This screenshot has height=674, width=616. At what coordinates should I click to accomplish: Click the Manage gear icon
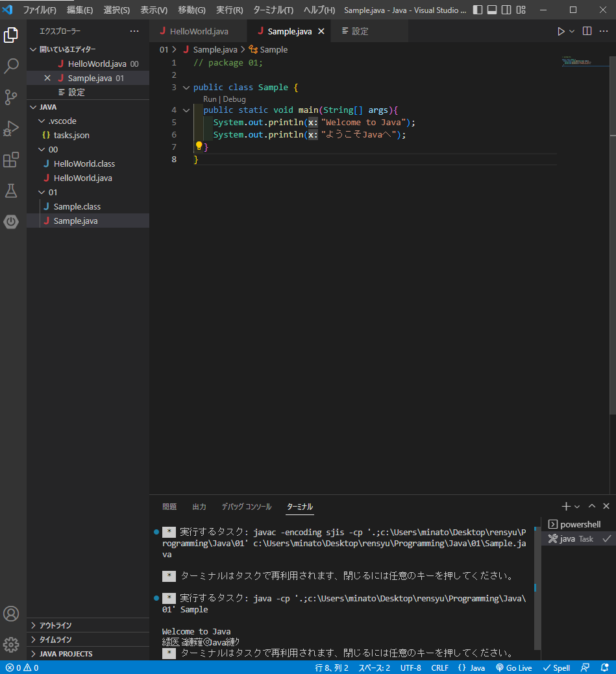(11, 644)
